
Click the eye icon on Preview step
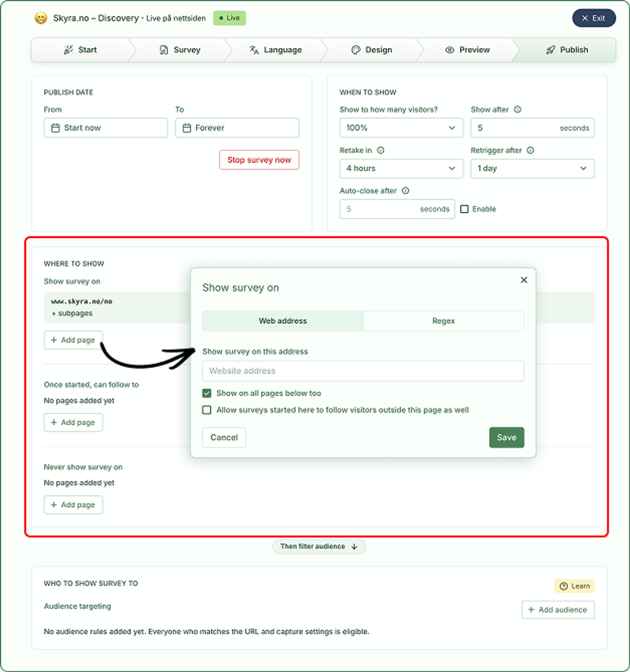449,50
